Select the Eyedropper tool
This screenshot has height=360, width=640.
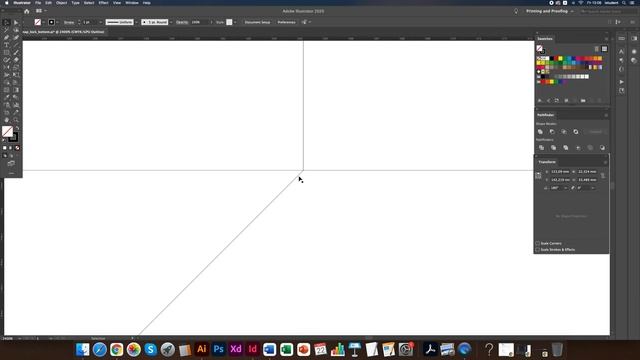[x=7, y=97]
